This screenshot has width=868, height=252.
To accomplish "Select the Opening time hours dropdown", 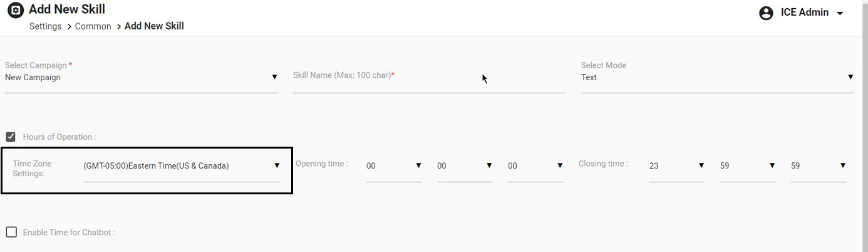I will (x=394, y=166).
